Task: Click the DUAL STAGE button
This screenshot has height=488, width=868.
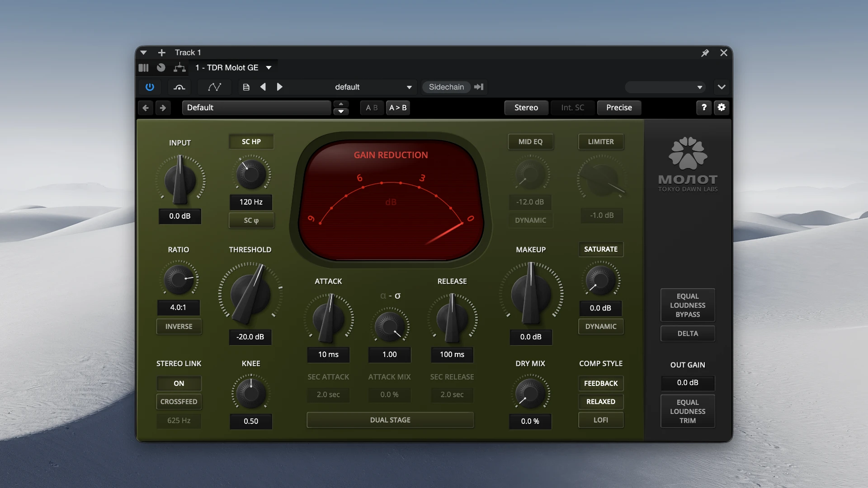Action: coord(390,420)
